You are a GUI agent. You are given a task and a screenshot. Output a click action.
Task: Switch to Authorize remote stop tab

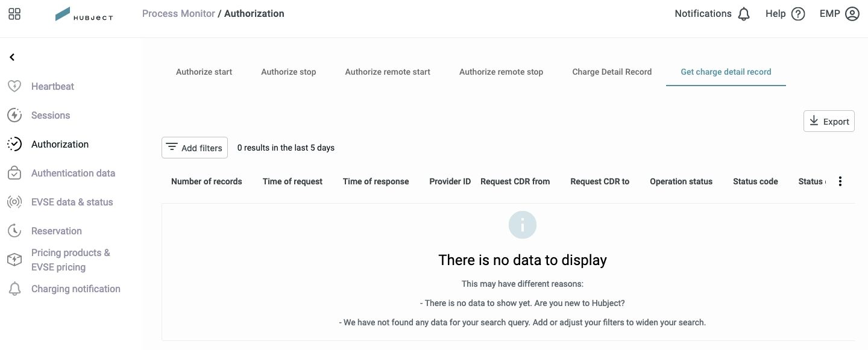[x=501, y=72]
